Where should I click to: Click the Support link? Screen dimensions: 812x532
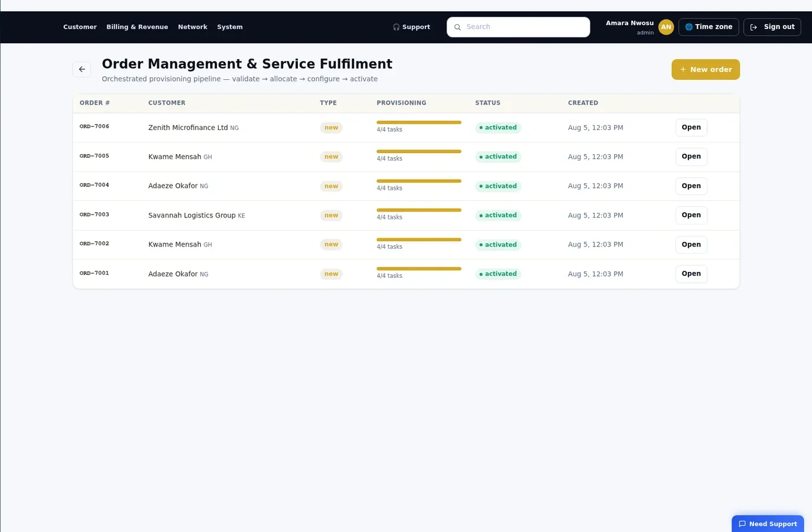(411, 27)
